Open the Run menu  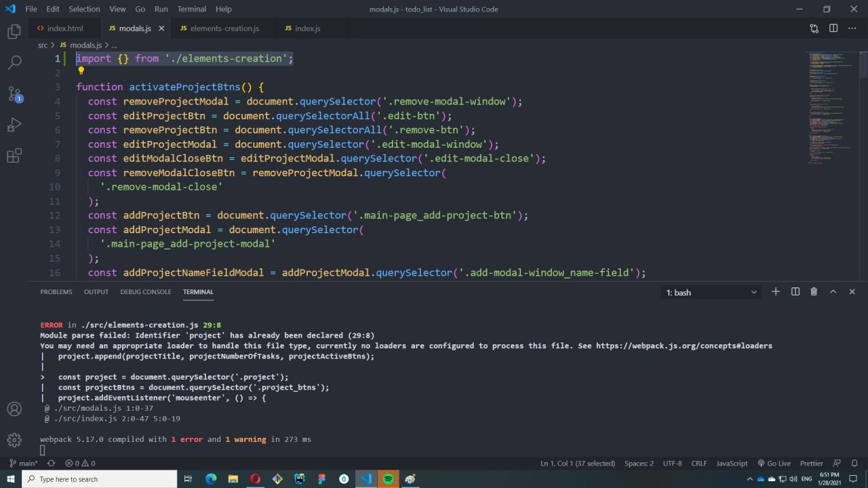(161, 9)
